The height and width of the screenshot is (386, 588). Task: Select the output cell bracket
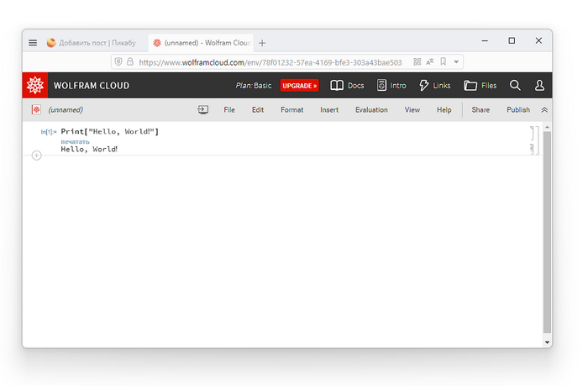[532, 149]
